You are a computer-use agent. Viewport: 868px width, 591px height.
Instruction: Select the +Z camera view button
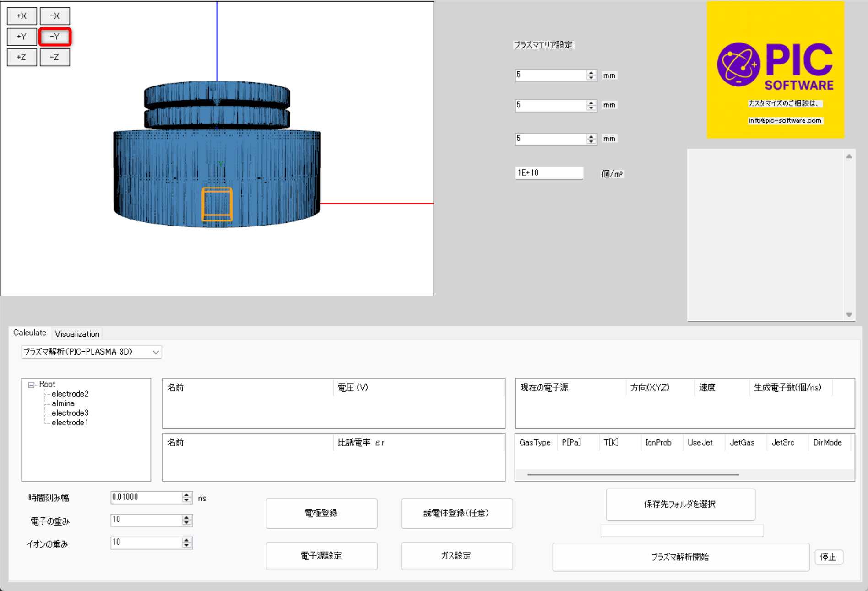[22, 57]
